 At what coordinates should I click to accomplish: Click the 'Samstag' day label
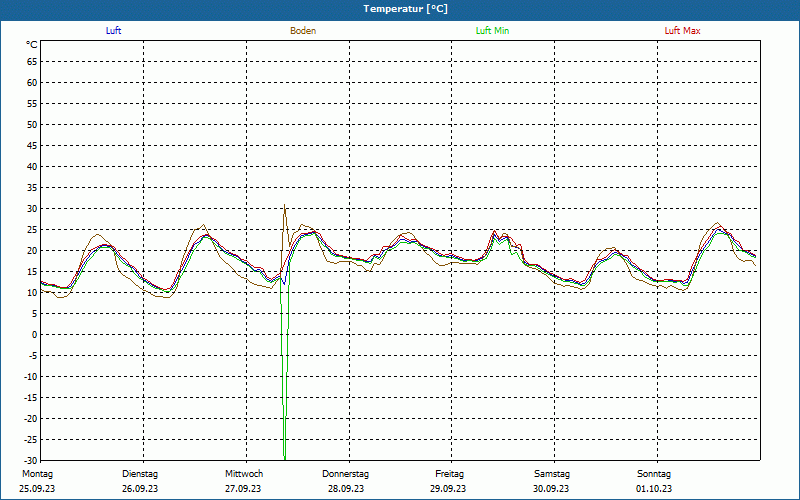(552, 474)
